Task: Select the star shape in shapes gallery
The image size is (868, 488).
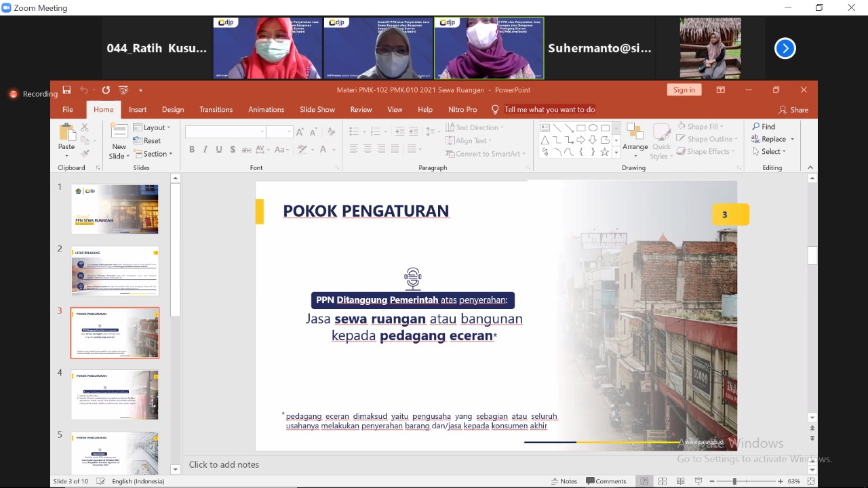Action: click(604, 152)
